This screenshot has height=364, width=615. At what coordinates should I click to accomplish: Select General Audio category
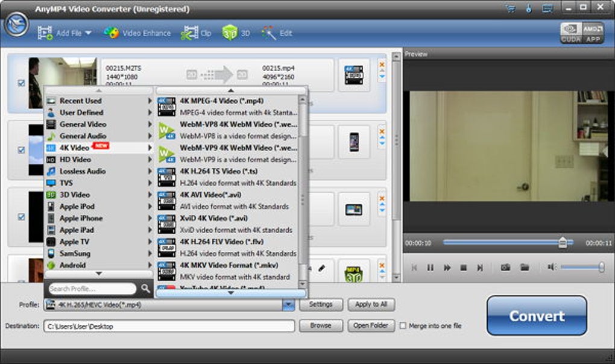pyautogui.click(x=99, y=136)
